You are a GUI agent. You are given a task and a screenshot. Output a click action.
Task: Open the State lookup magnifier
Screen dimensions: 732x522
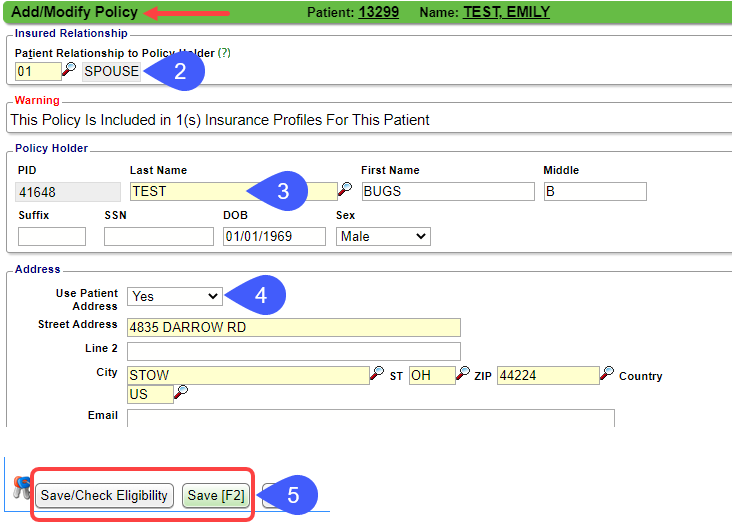(x=463, y=374)
